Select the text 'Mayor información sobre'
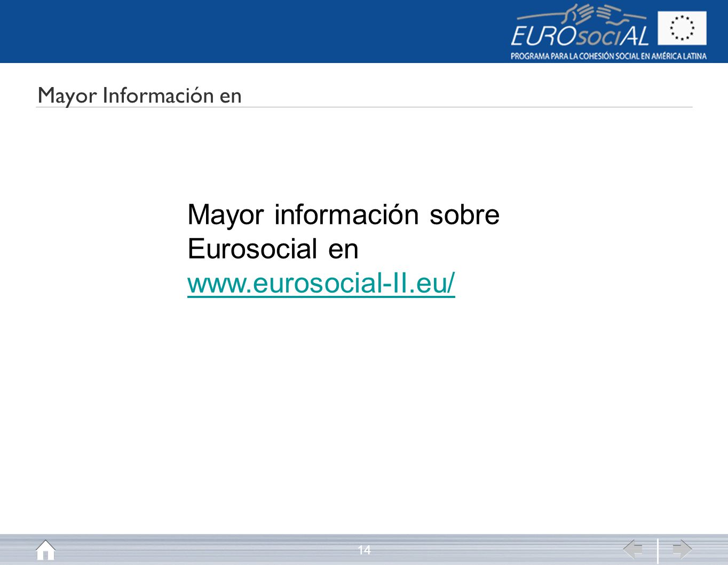 tap(343, 215)
